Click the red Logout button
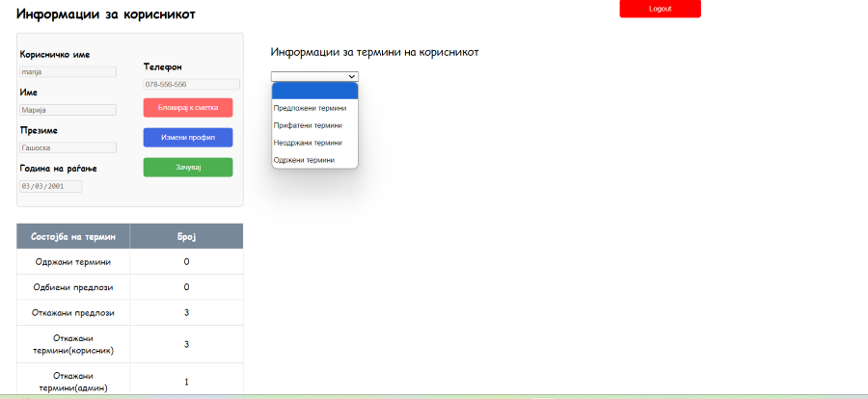Screen dimensions: 868x399 [x=660, y=9]
